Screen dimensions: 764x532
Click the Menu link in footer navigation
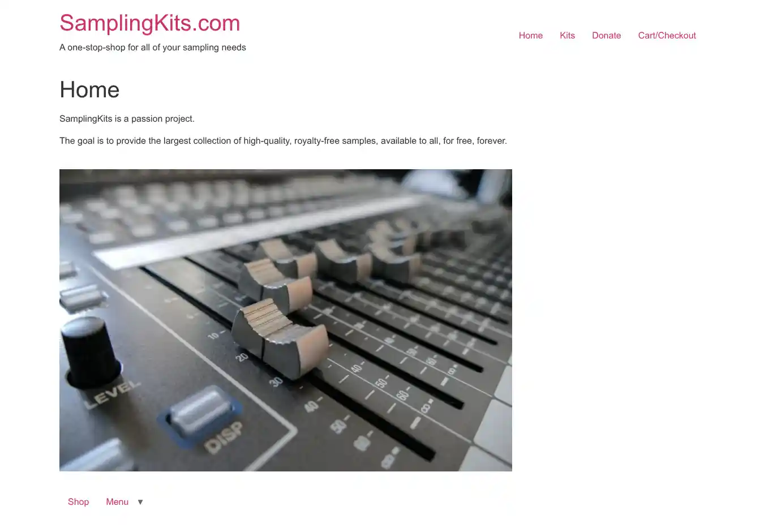pyautogui.click(x=117, y=501)
